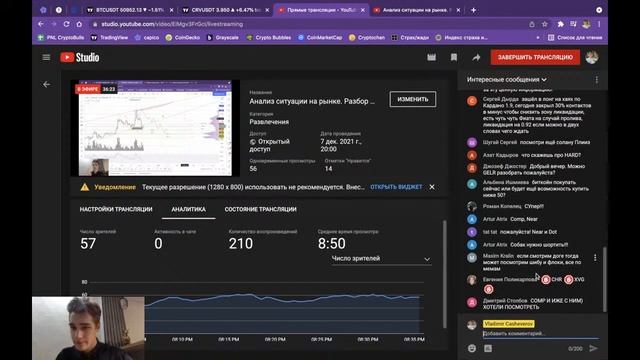Click the bookmark stream marker icon
This screenshot has width=640, height=360.
pyautogui.click(x=453, y=58)
